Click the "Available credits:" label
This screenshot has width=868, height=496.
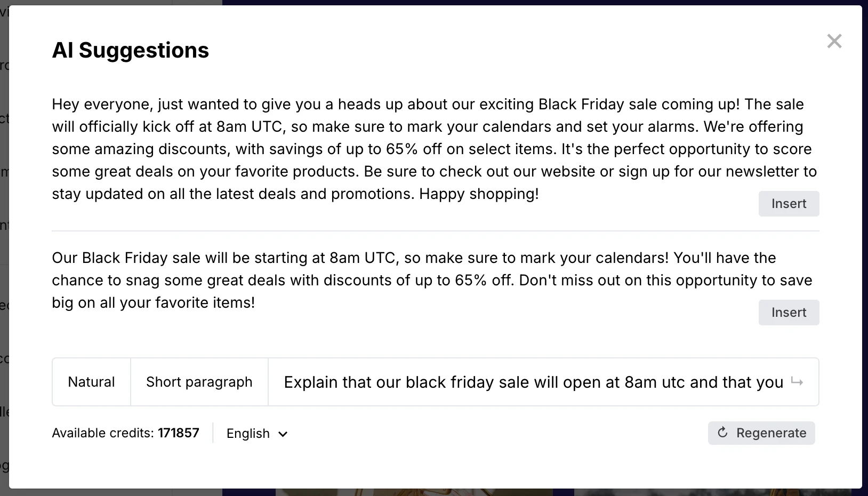coord(103,433)
